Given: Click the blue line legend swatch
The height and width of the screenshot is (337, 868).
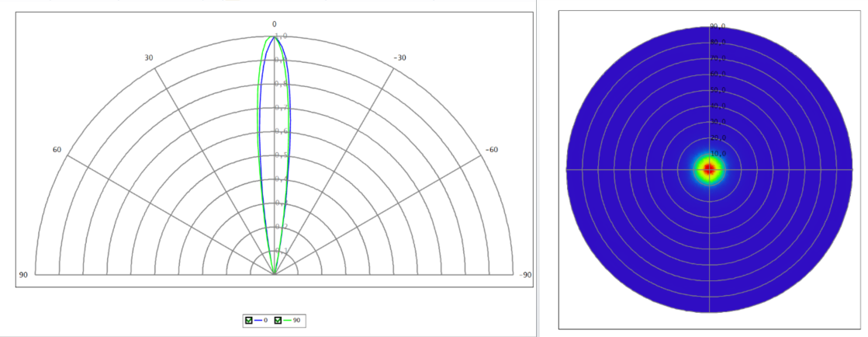Looking at the screenshot, I should click(259, 320).
